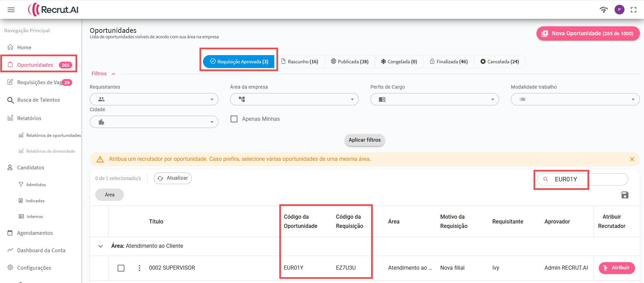Select the 0002 SUPERVISOR row checkbox

pyautogui.click(x=121, y=268)
